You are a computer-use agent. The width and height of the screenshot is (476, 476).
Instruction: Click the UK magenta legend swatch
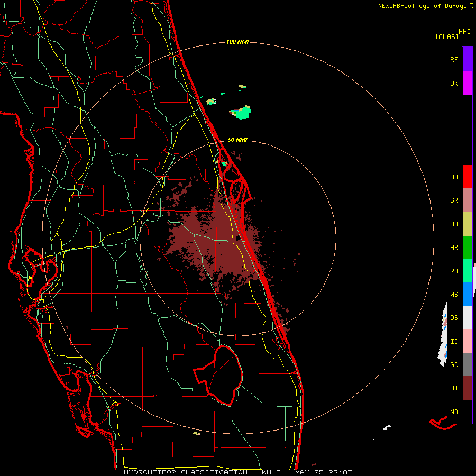click(467, 83)
